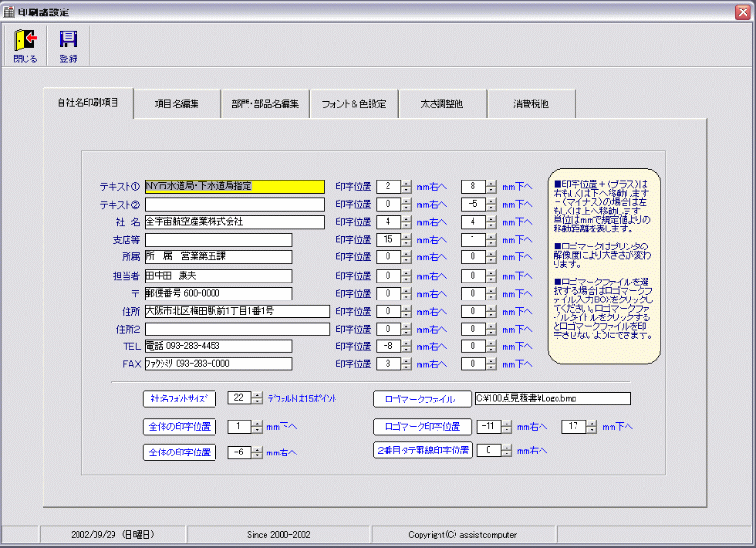This screenshot has height=548, width=756.
Task: Click テキスト① mm下へ spinner arrows
Action: click(x=491, y=186)
